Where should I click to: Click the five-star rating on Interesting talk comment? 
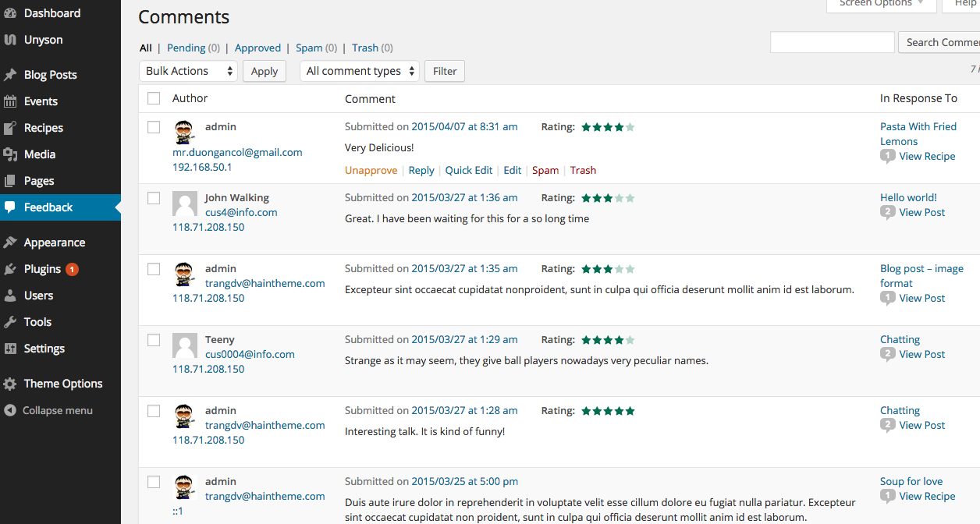click(608, 411)
